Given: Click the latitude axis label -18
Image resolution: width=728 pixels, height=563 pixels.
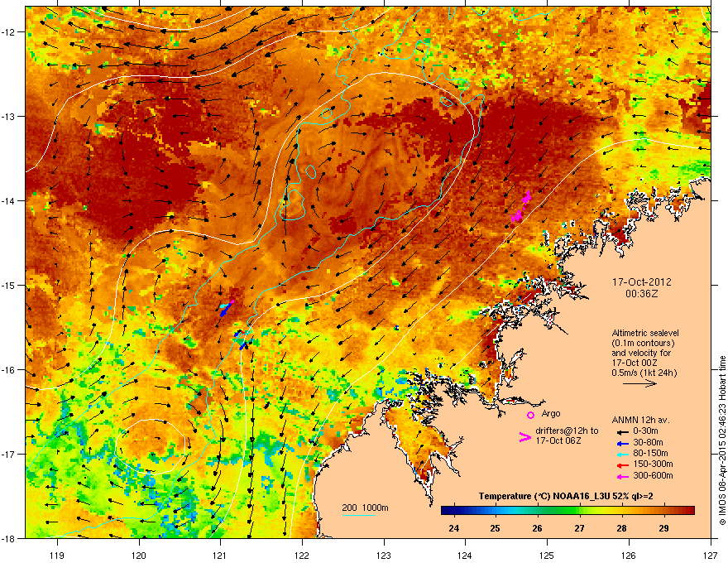Looking at the screenshot, I should tap(9, 538).
